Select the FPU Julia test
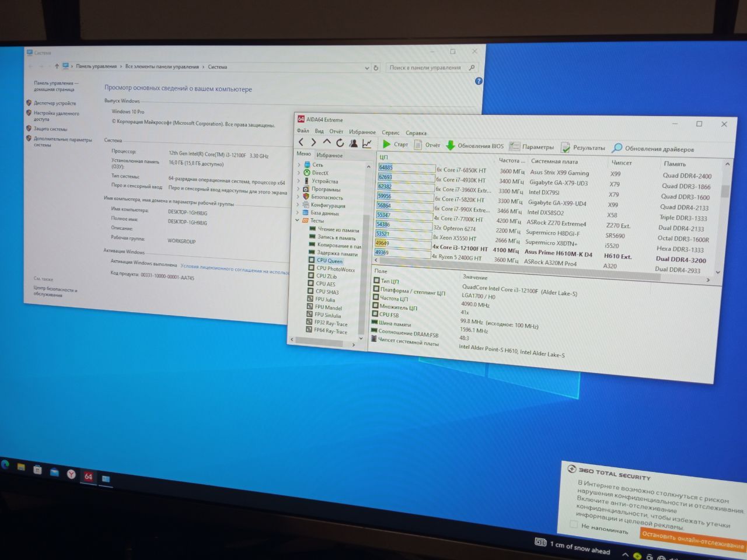Screen dimensions: 747x560 [321, 300]
